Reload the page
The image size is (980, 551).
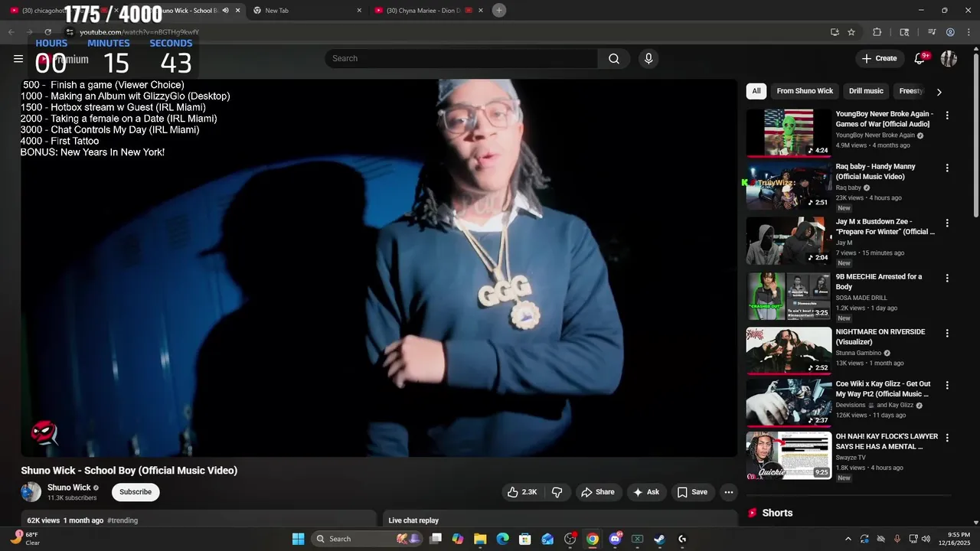point(47,32)
